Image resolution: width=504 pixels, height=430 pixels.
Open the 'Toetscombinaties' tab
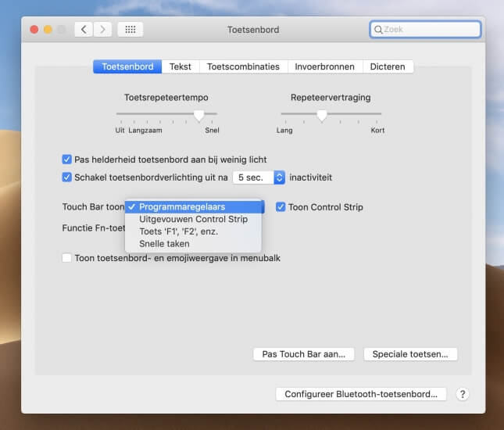[x=243, y=67]
